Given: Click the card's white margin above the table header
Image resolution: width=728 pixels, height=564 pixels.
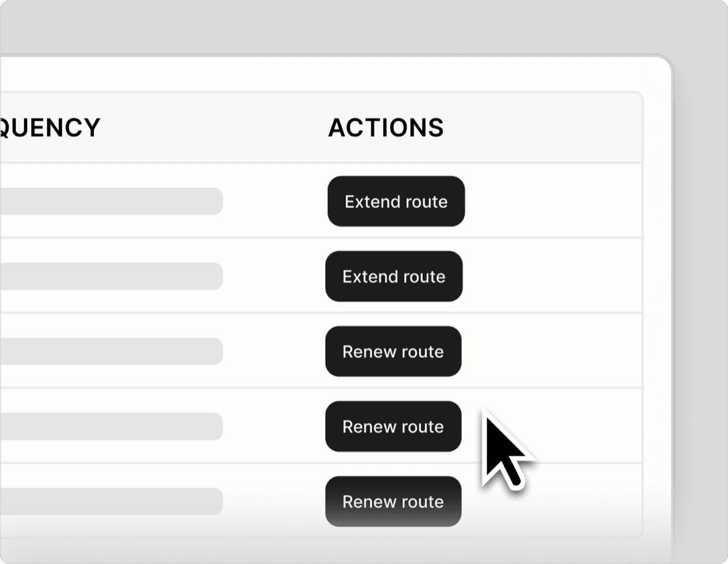Looking at the screenshot, I should [x=331, y=74].
